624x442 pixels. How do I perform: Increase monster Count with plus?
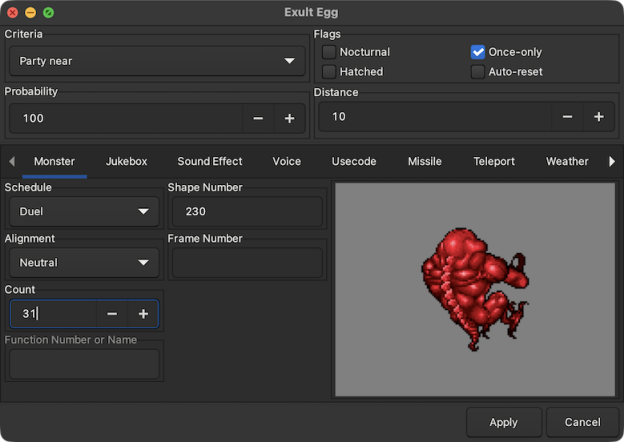143,314
